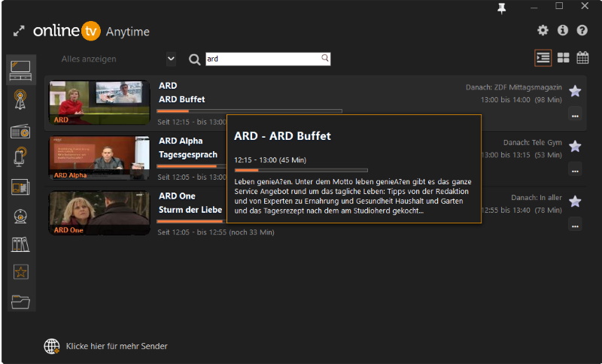Viewport: 602px width, 364px height.
Task: Open the TV channels section in sidebar
Action: 21,71
